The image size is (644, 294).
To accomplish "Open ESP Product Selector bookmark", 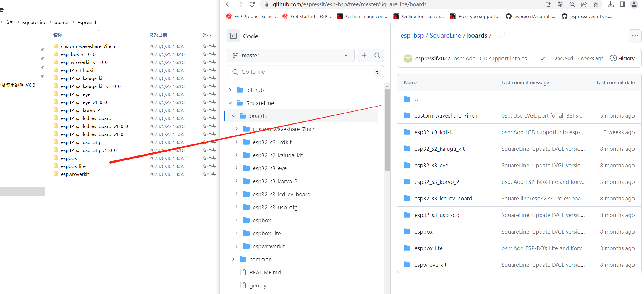I will pos(251,16).
